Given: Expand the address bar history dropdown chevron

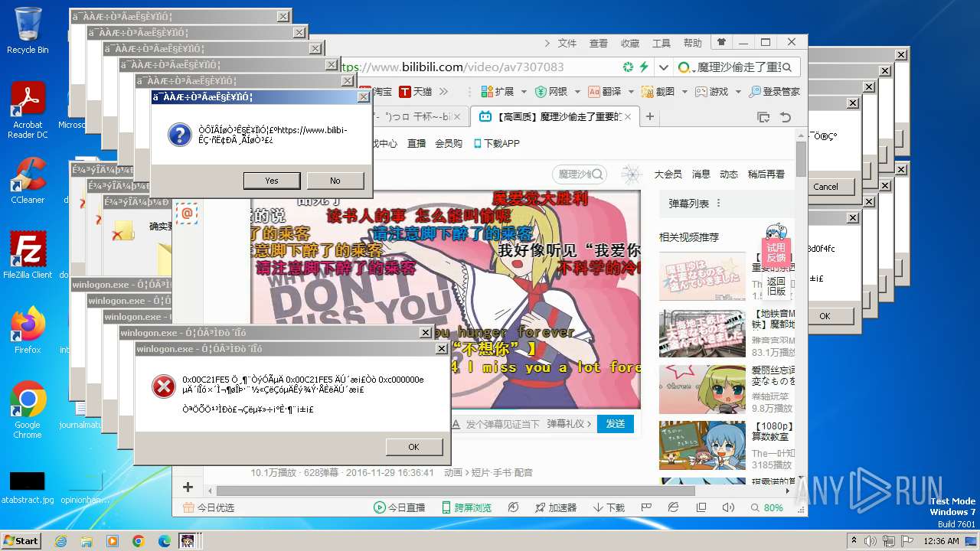Looking at the screenshot, I should (663, 67).
